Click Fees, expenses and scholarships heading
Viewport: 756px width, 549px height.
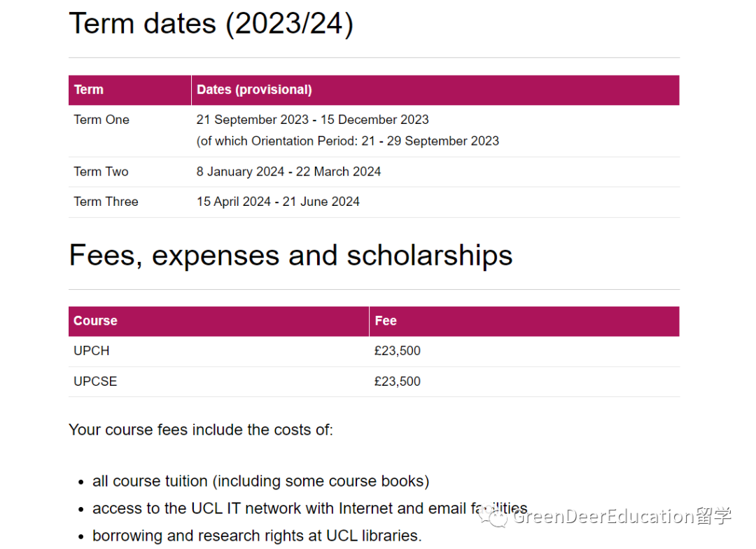coord(290,255)
